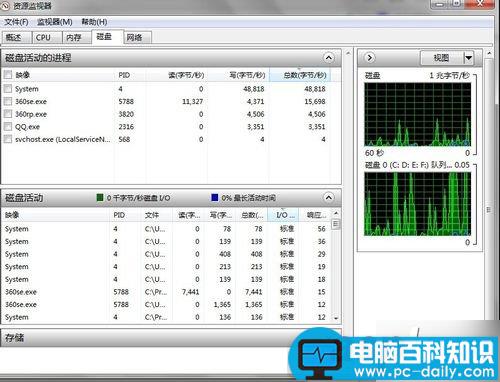Check the System process checkbox
The image size is (500, 382).
click(8, 89)
